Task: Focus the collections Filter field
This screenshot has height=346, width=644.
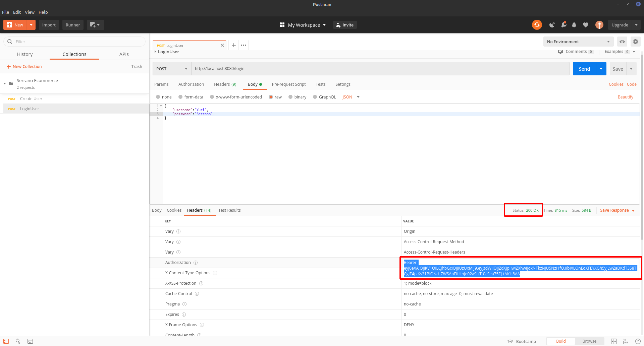Action: click(x=74, y=42)
